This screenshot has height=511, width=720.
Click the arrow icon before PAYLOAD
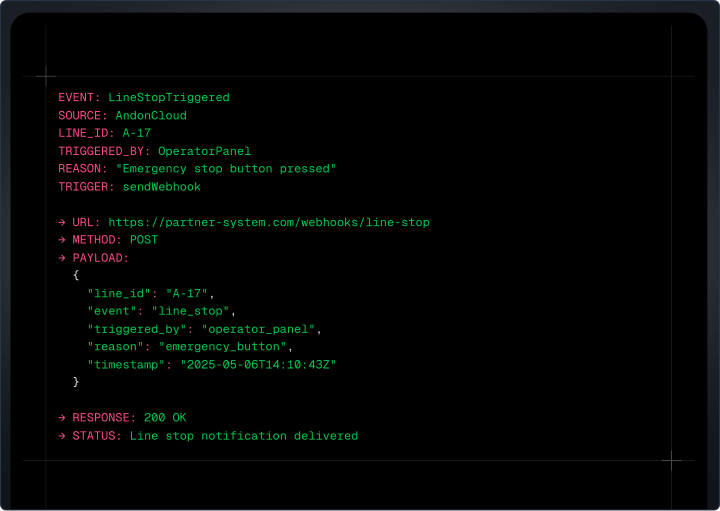coord(62,258)
